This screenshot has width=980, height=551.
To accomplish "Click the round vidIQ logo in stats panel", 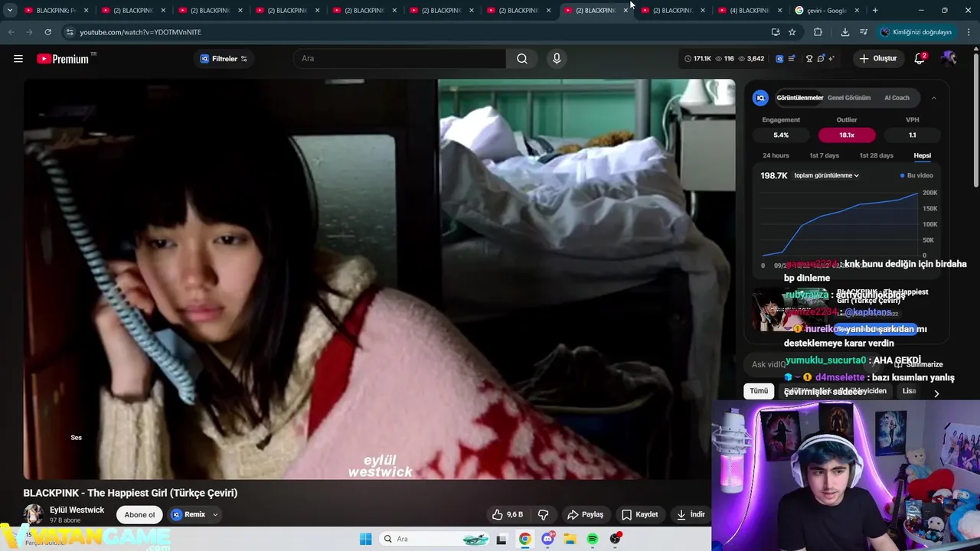I will click(761, 98).
